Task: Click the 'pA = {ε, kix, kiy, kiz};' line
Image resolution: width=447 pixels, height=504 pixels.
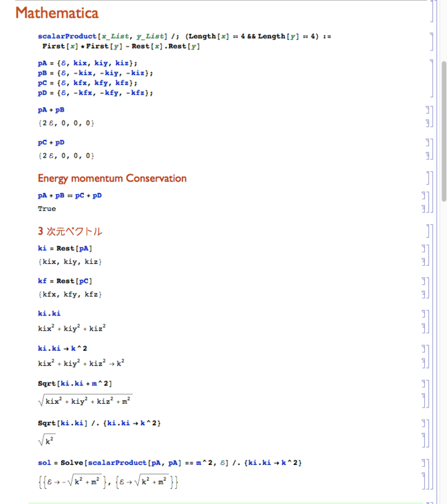Action: coord(88,63)
